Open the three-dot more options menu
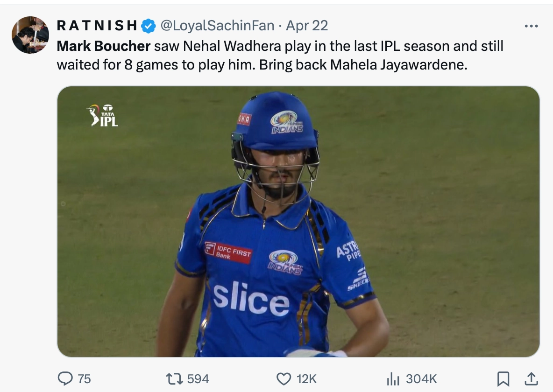This screenshot has height=392, width=553. click(531, 26)
